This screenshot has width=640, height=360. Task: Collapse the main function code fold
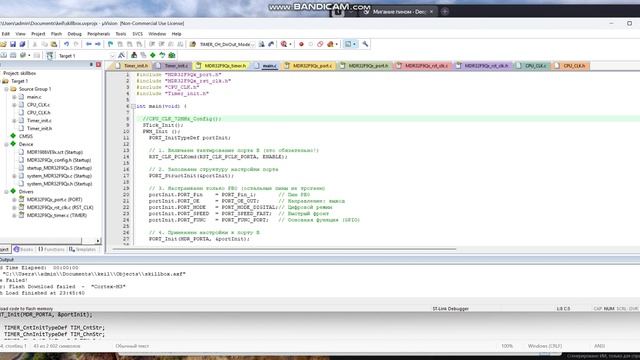tap(133, 106)
